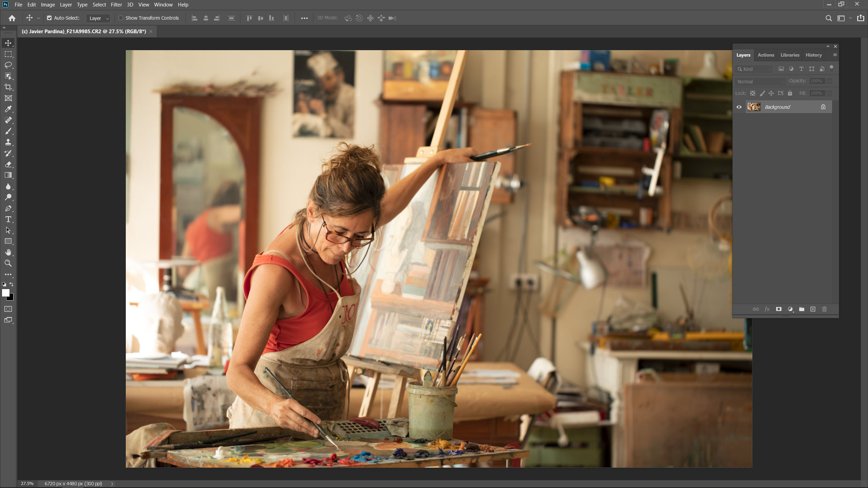Click the Window menu item

tap(163, 5)
